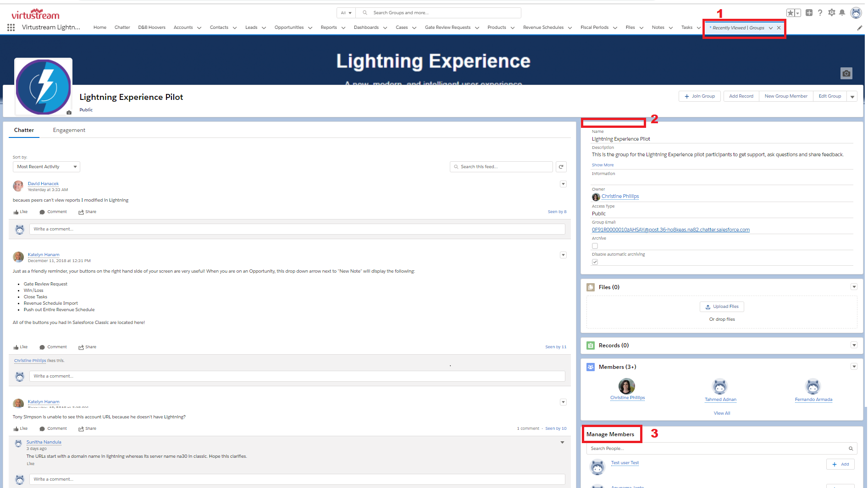Click the global actions plus icon
Image resolution: width=868 pixels, height=488 pixels.
tap(809, 13)
